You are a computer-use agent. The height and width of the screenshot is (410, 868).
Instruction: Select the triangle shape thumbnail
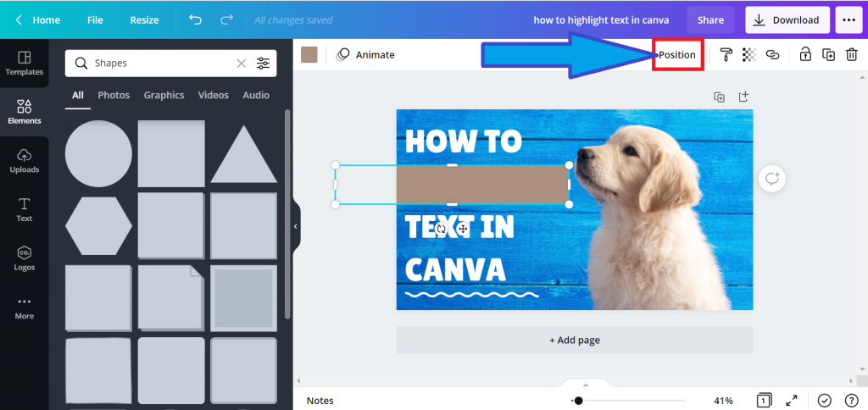[243, 154]
